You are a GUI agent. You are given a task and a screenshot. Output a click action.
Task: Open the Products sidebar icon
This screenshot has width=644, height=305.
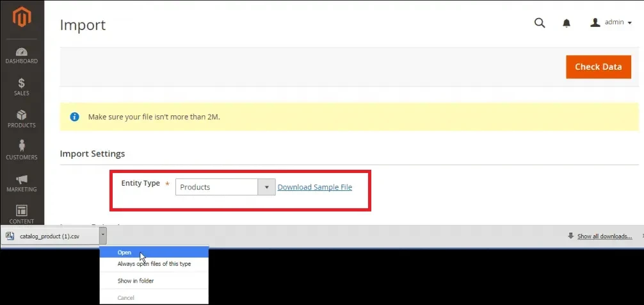tap(21, 115)
